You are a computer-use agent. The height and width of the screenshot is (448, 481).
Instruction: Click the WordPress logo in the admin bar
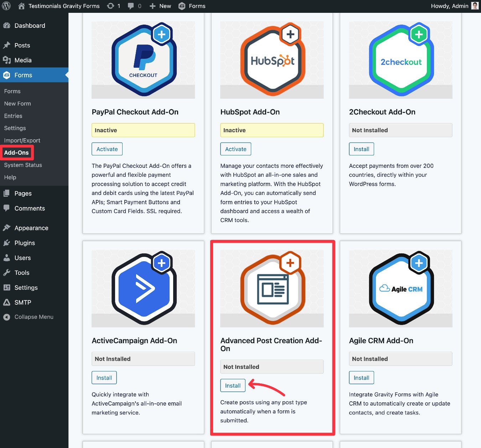coord(6,6)
